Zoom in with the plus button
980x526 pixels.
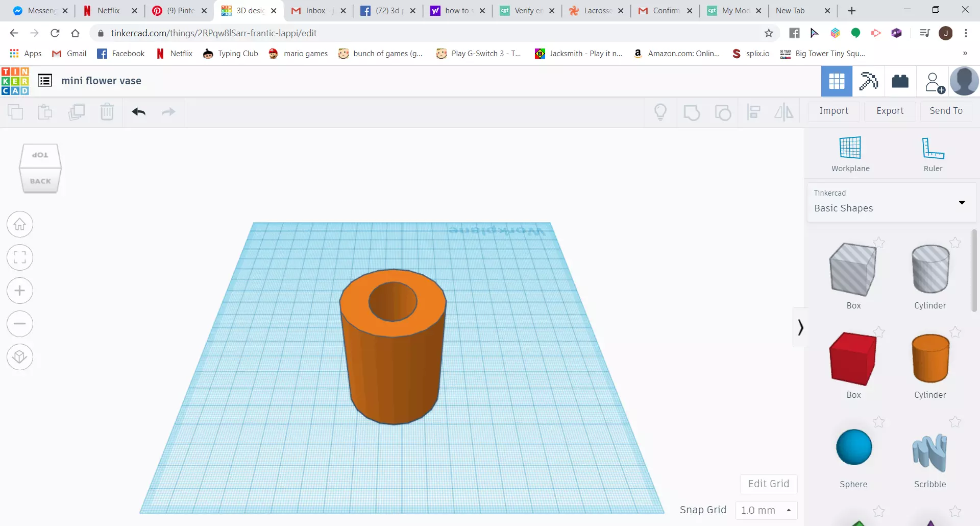(x=20, y=291)
